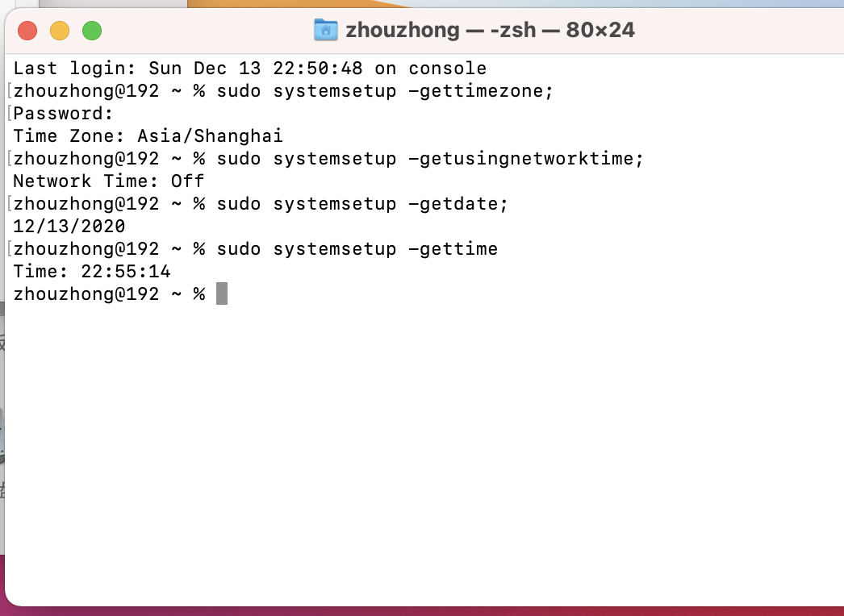Click the gray terminal cursor block
This screenshot has height=616, width=844.
222,293
